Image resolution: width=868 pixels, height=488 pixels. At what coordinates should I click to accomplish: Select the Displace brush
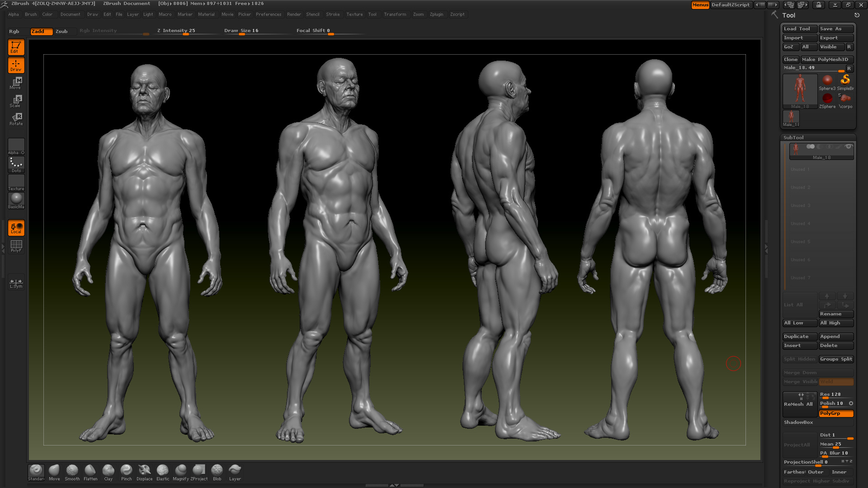point(145,472)
